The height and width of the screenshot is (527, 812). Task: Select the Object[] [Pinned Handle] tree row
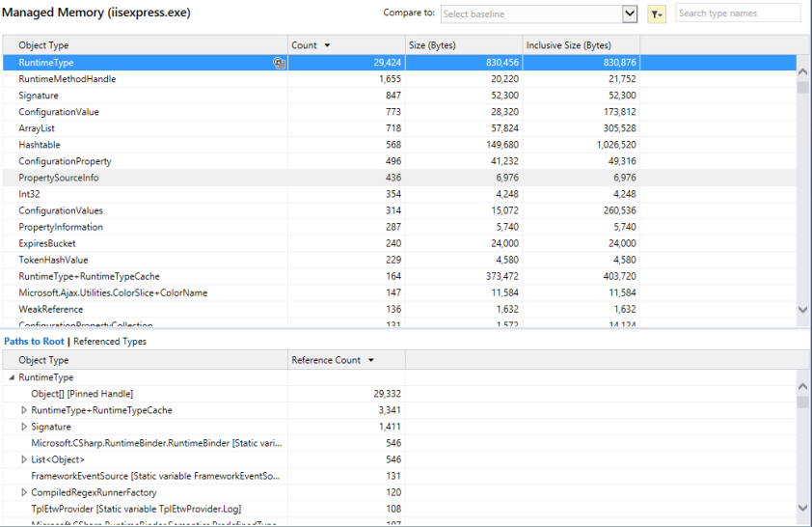pos(399,394)
